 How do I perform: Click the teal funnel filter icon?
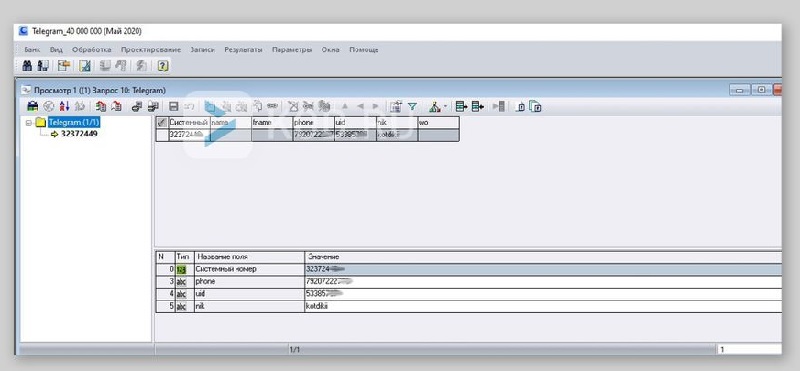pos(412,107)
